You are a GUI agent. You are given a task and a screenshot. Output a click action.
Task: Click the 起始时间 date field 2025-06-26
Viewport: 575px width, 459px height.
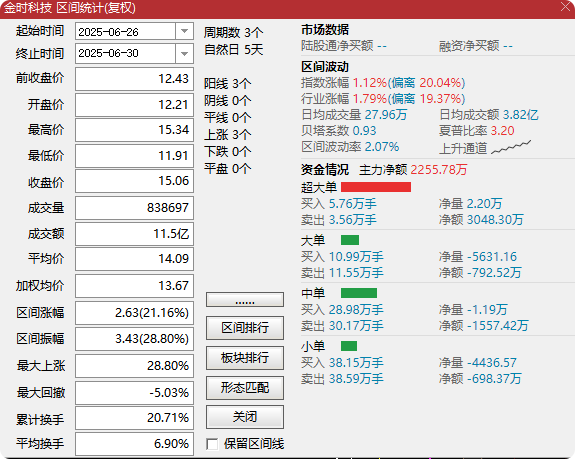click(125, 32)
